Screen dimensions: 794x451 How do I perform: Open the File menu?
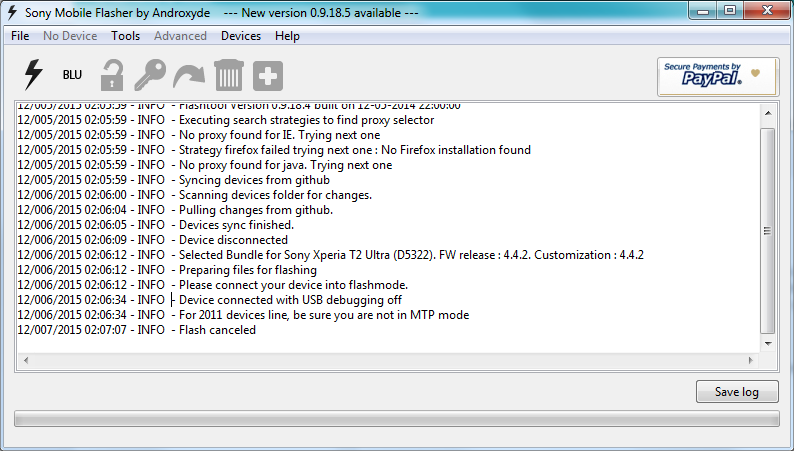(x=20, y=36)
